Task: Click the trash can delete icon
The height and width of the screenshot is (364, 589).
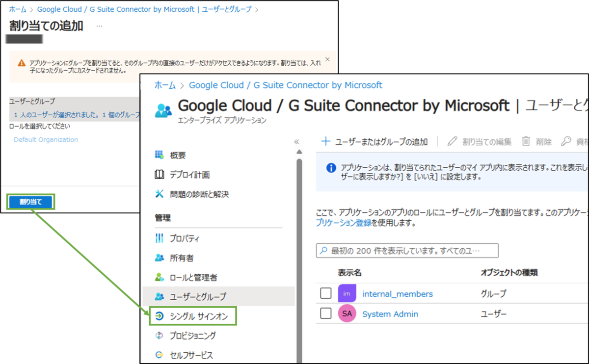Action: pyautogui.click(x=526, y=141)
